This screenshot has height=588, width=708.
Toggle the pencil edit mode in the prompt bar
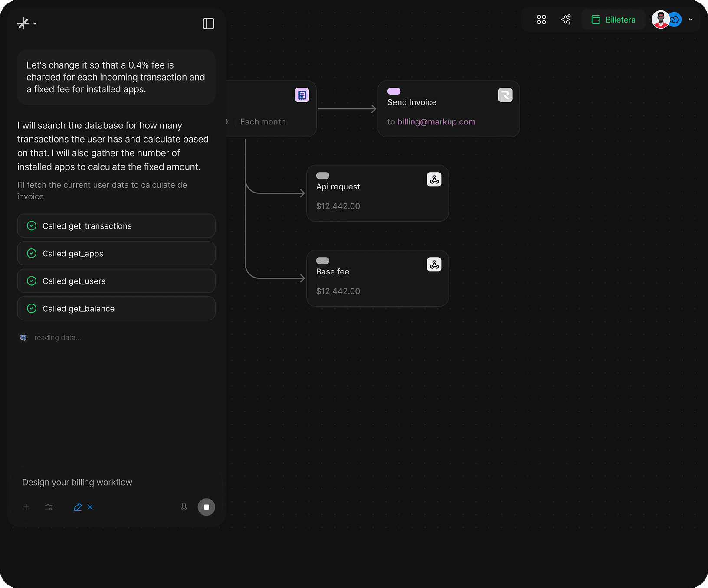[78, 507]
